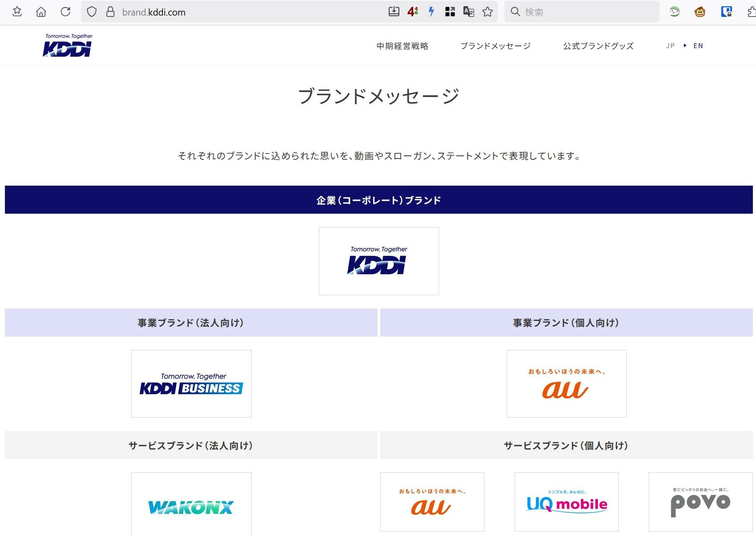Open the WAKONX brand card

191,504
